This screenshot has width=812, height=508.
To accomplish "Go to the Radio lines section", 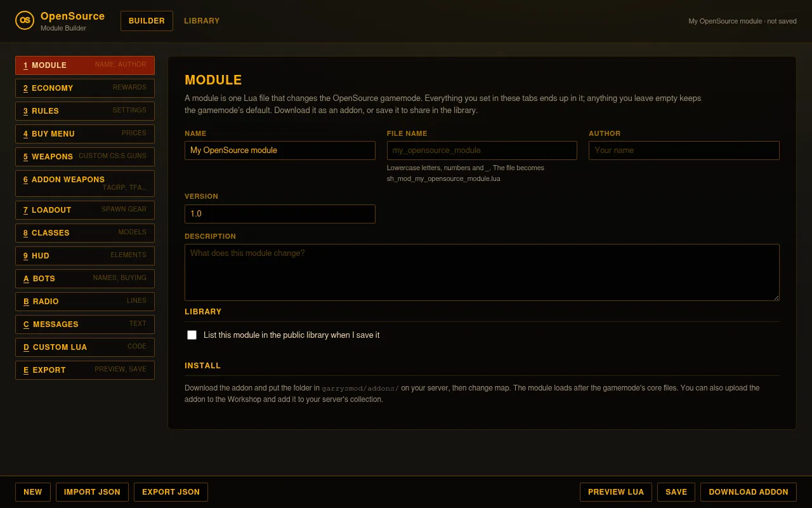I will 85,302.
